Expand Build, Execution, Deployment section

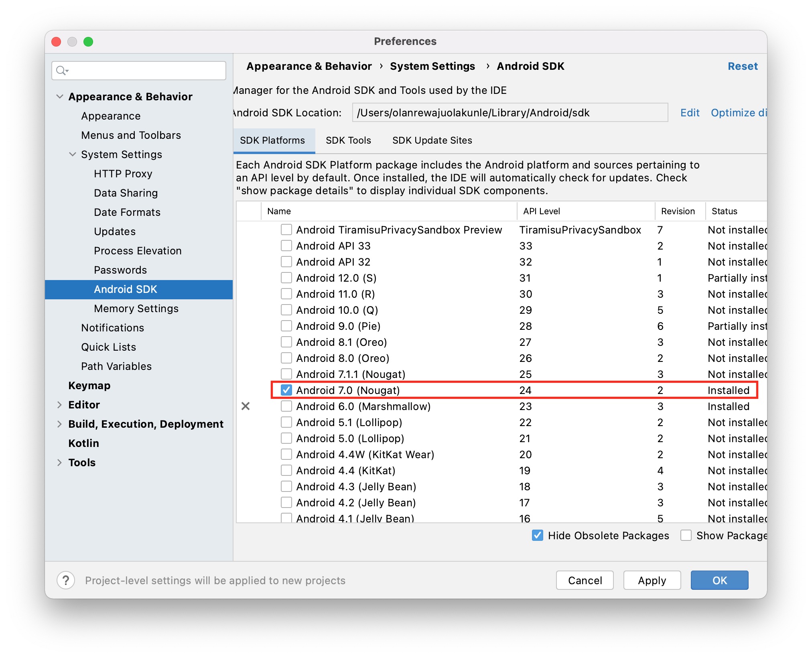[60, 424]
